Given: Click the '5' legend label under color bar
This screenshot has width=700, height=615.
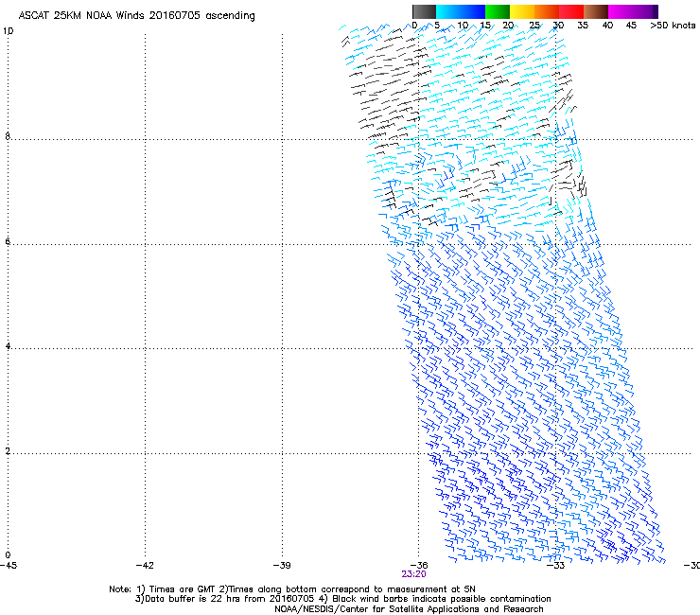Looking at the screenshot, I should [437, 26].
